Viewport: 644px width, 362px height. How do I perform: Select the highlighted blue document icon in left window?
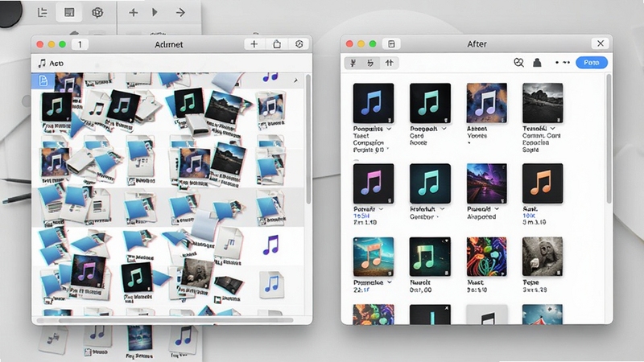click(43, 81)
